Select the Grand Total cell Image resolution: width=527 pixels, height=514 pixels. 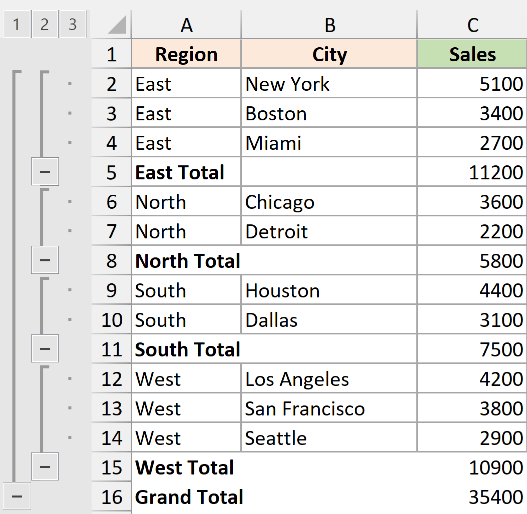[187, 497]
